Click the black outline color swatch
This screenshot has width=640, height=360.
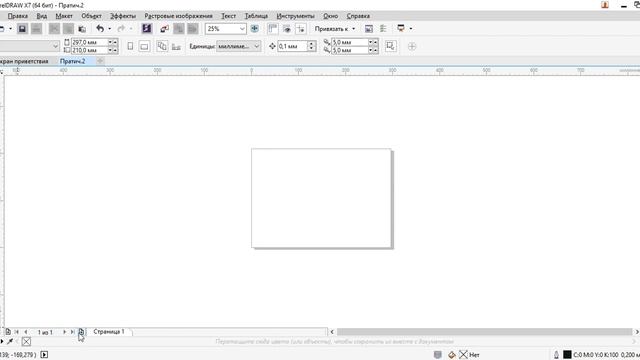567,355
